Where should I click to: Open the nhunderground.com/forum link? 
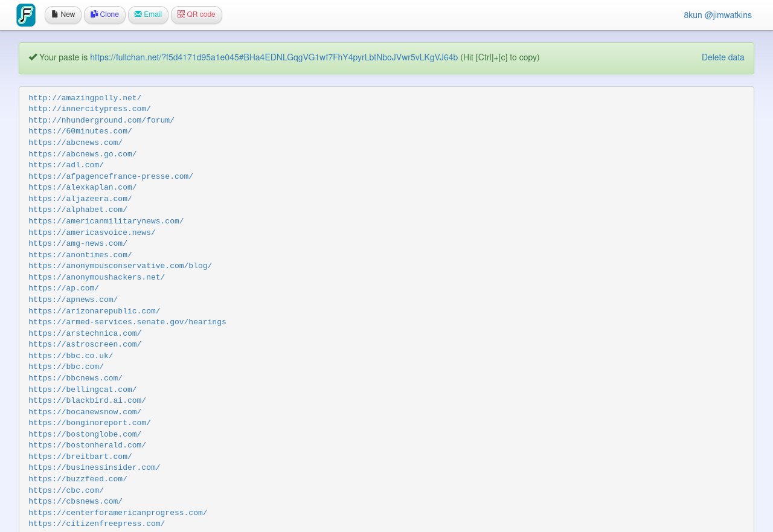click(101, 120)
